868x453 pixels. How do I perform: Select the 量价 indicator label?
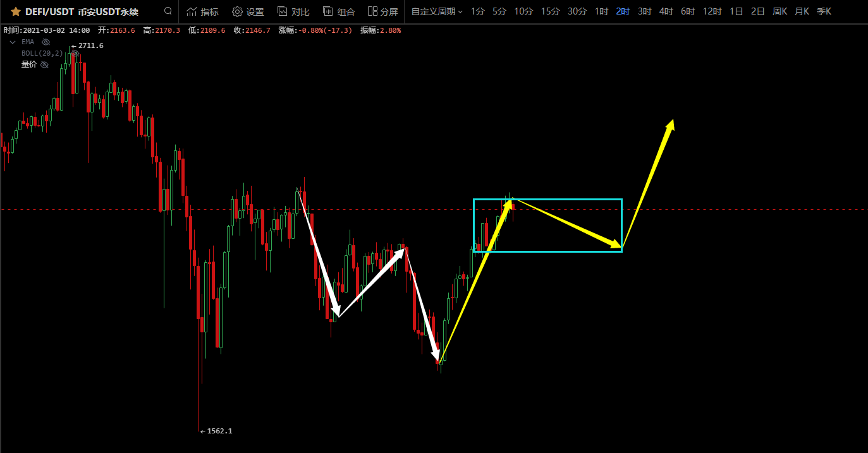click(x=28, y=64)
